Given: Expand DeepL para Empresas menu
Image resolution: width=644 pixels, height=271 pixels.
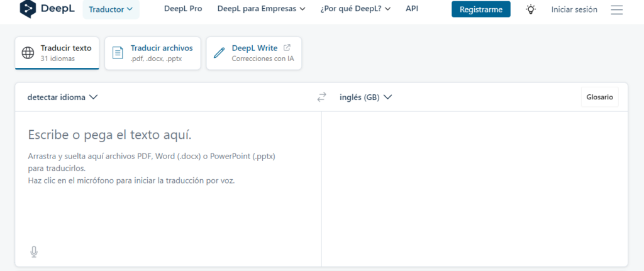Looking at the screenshot, I should point(261,9).
